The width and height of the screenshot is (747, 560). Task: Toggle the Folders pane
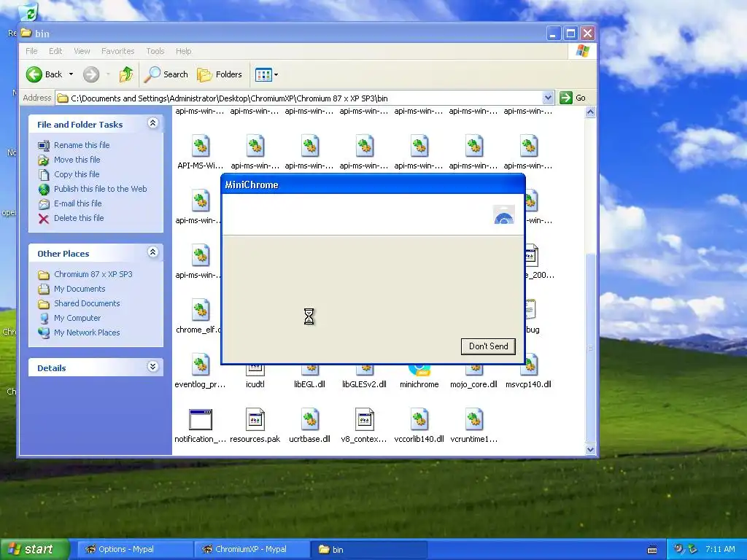220,74
